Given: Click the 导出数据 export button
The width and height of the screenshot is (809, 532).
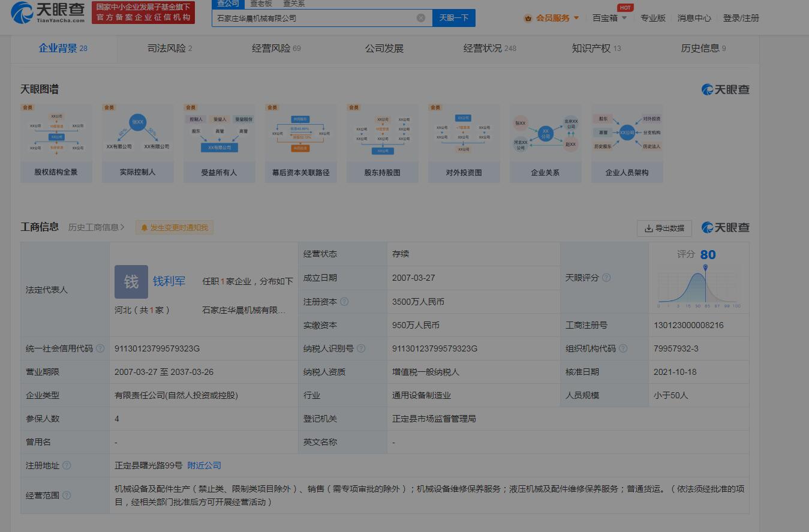Looking at the screenshot, I should click(664, 228).
